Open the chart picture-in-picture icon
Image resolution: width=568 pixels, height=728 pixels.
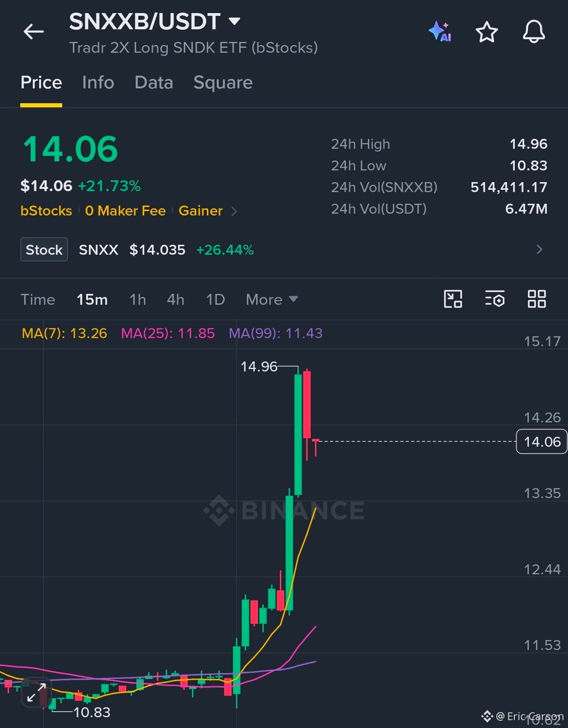(453, 299)
